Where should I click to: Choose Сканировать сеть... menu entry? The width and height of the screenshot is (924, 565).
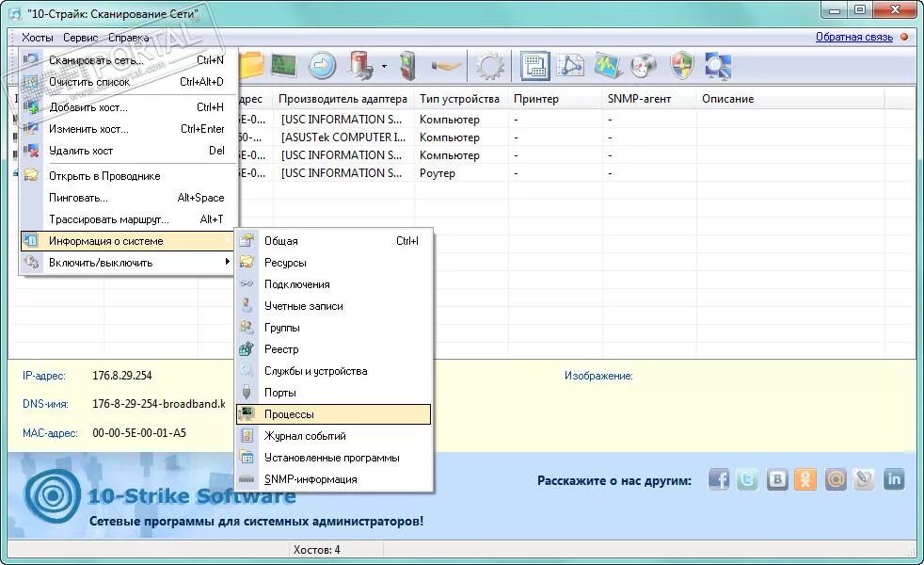(x=129, y=60)
